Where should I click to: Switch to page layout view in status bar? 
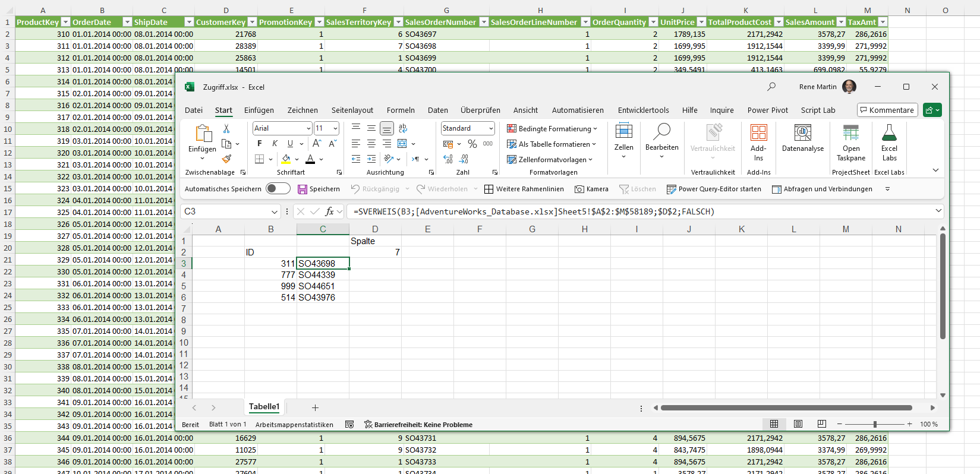(798, 424)
